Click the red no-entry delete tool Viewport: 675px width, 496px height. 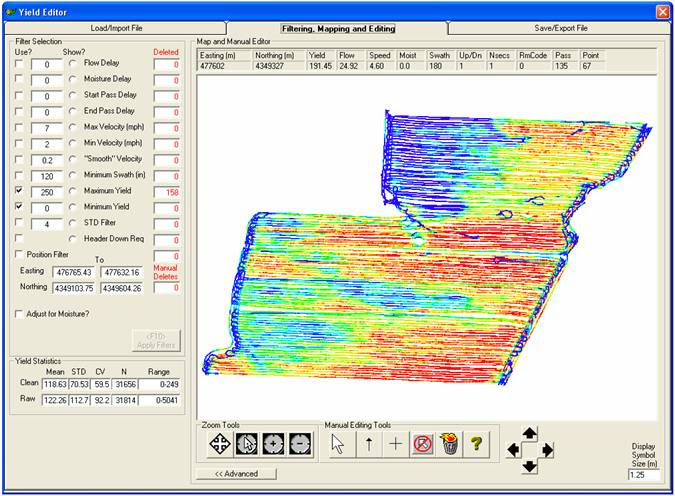pyautogui.click(x=422, y=445)
